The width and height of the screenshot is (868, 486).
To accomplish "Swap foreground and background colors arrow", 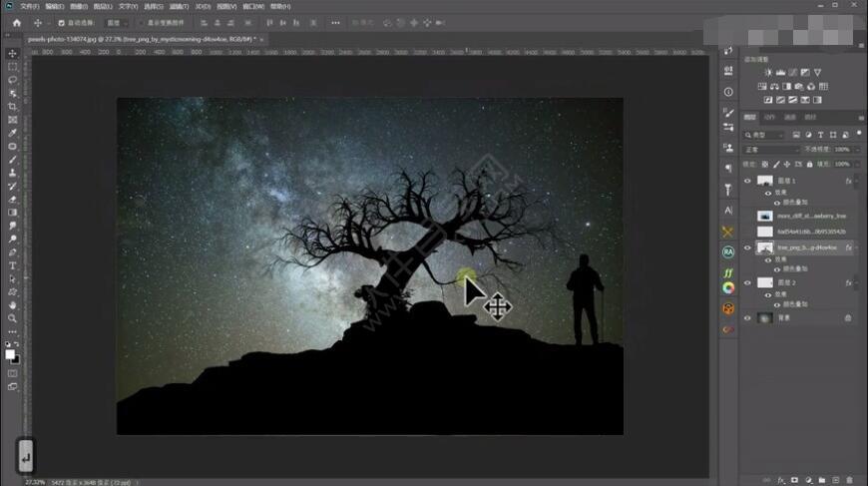I will (17, 345).
